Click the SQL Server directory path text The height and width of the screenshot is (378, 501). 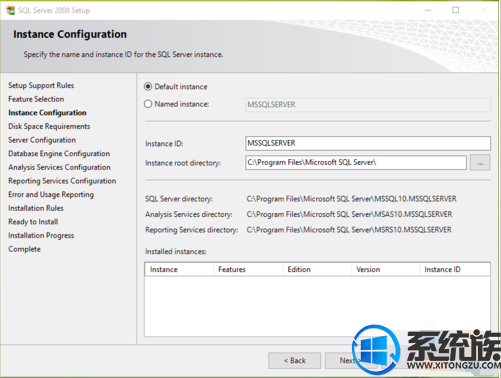pos(351,199)
